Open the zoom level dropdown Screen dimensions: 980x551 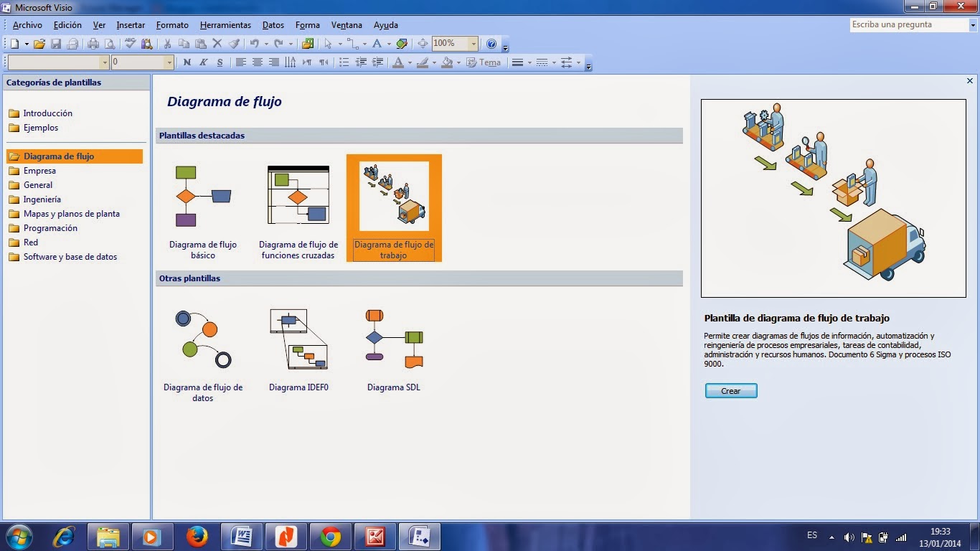475,44
